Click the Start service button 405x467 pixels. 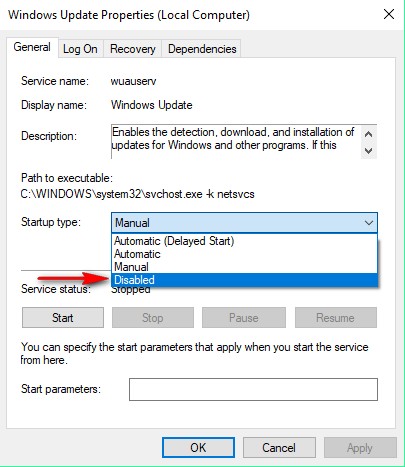pyautogui.click(x=63, y=318)
